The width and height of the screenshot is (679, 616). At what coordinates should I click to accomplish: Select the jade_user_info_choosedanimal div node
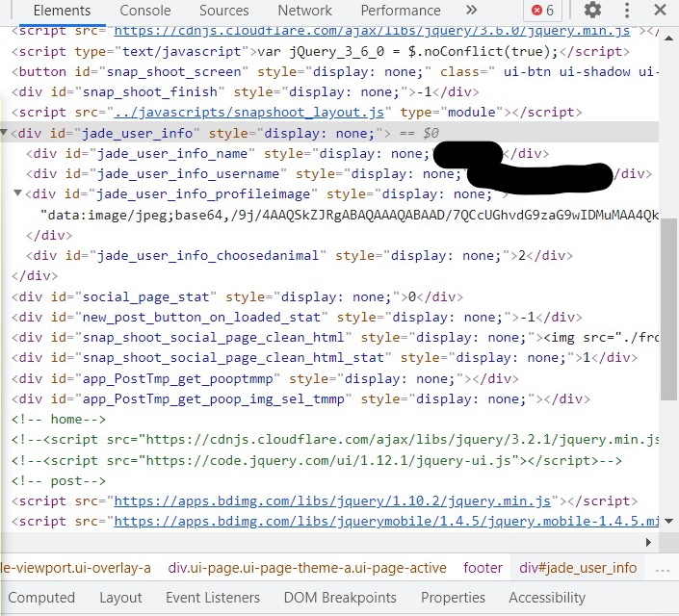300,255
